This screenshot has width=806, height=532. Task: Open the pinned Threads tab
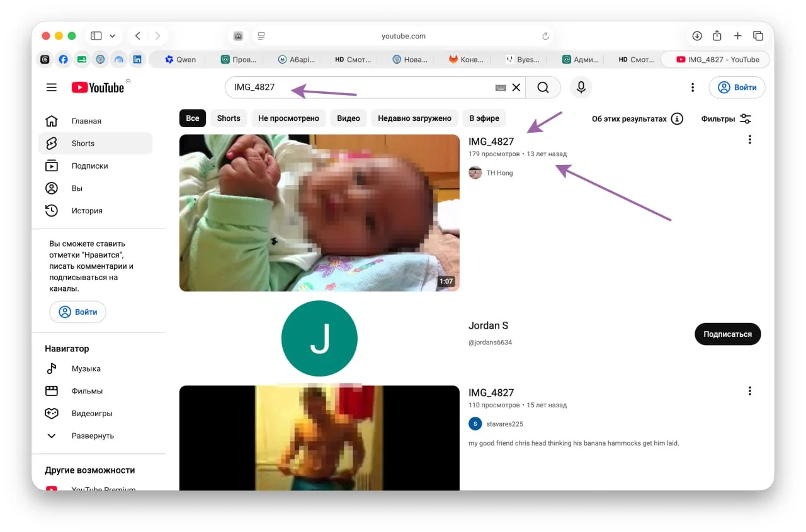(45, 60)
